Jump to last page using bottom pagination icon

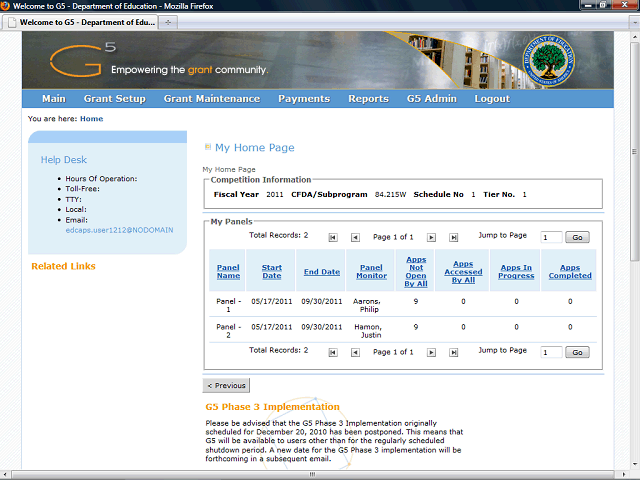(x=453, y=352)
